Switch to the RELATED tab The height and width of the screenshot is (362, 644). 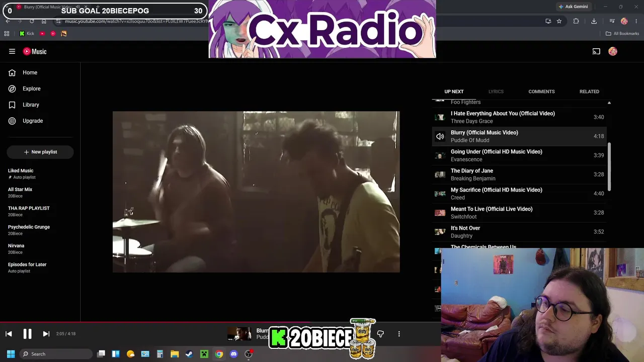(589, 92)
